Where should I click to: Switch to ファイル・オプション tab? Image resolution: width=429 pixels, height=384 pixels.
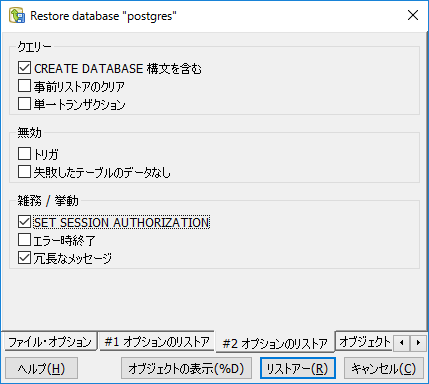(50, 342)
